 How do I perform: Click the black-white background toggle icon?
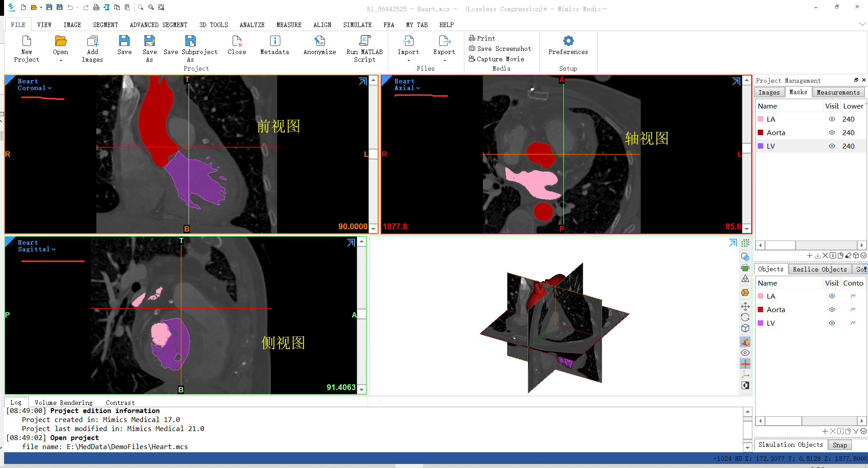(745, 385)
